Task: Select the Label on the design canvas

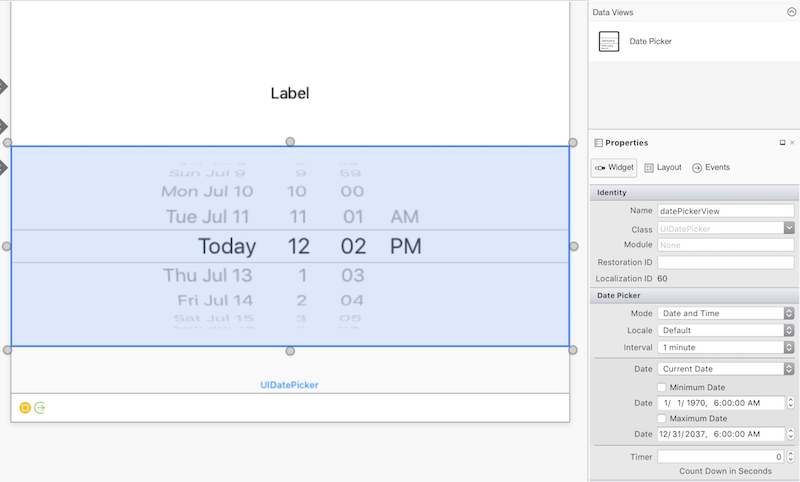Action: [x=290, y=93]
